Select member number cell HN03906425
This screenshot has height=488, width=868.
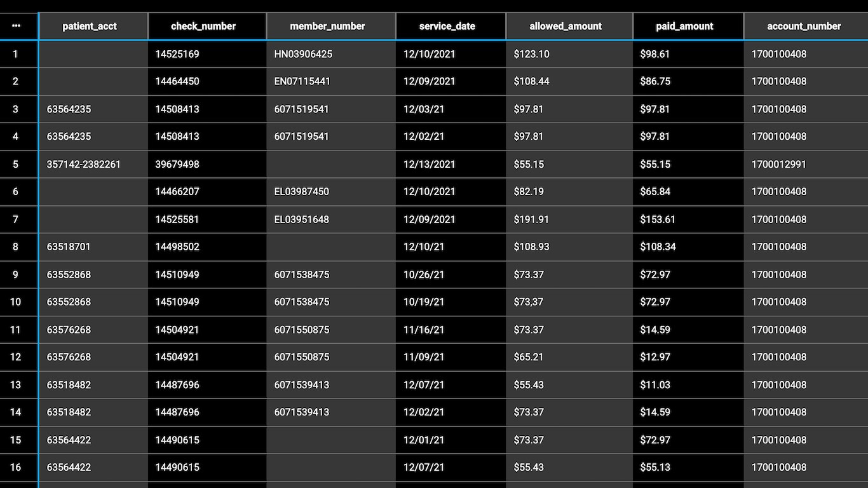point(303,54)
